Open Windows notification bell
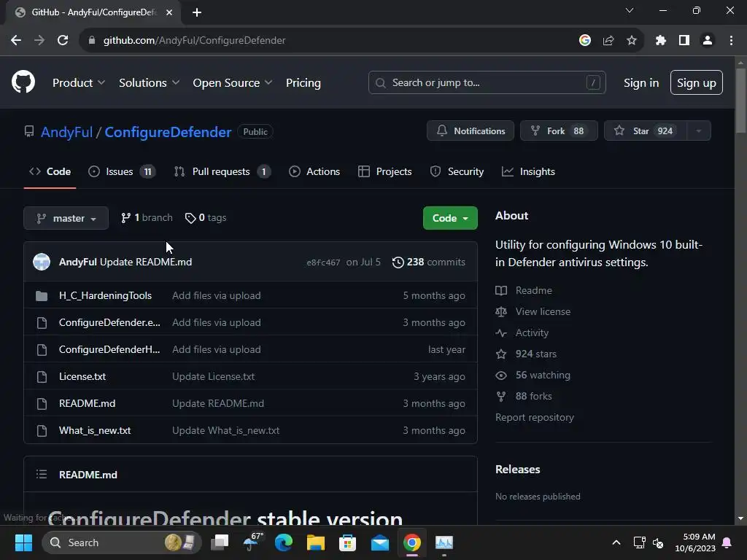This screenshot has height=560, width=747. pyautogui.click(x=727, y=542)
